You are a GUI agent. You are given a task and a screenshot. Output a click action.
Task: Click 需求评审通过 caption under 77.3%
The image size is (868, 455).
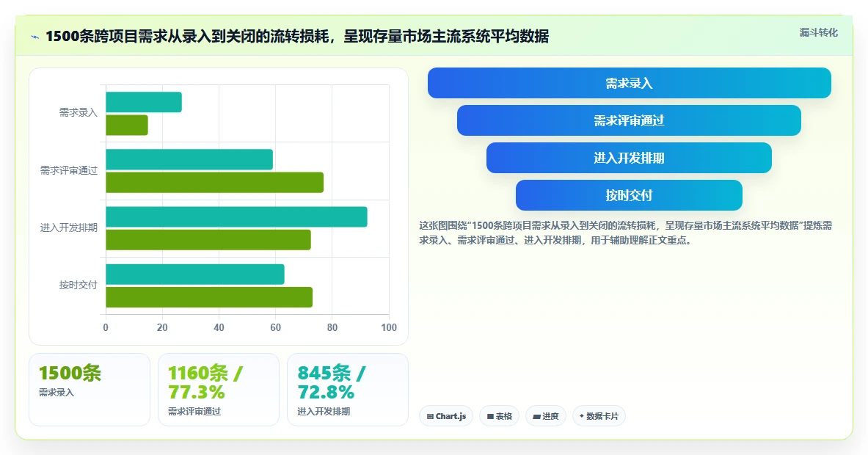(x=194, y=411)
